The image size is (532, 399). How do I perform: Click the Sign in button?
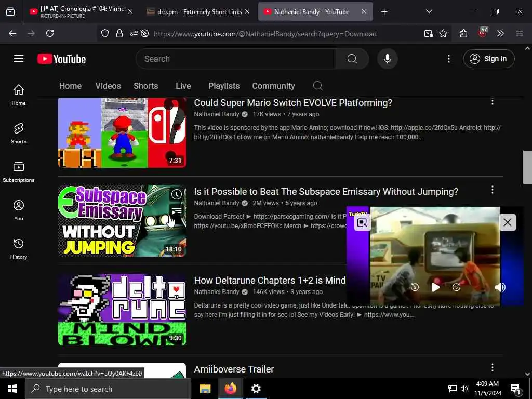click(488, 59)
